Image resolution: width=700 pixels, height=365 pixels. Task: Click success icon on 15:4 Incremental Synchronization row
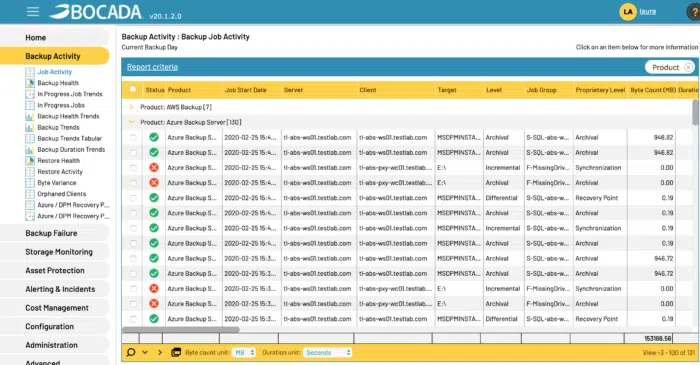coord(154,228)
